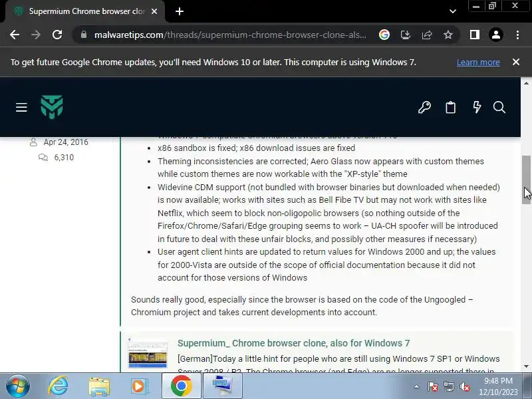Screen dimensions: 532x399
Task: Click the join date Apr 24, 2016
Action: point(66,142)
